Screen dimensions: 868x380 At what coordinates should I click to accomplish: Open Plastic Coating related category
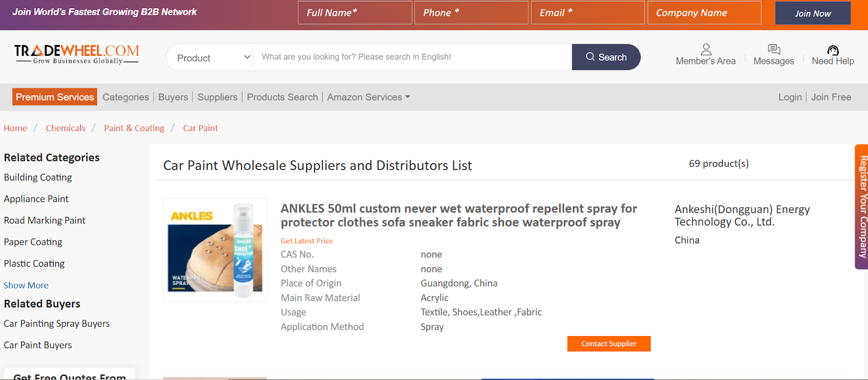[34, 263]
